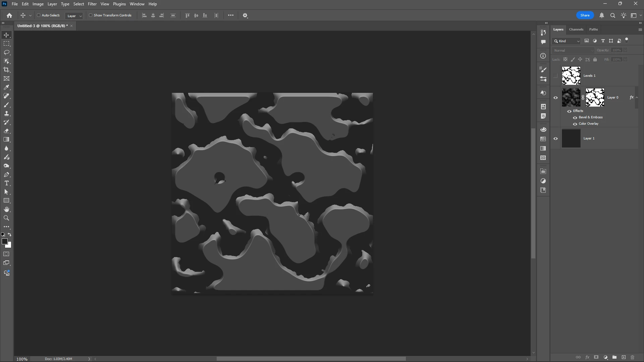Click the foreground color swatch
Image resolution: width=644 pixels, height=362 pixels.
[5, 242]
